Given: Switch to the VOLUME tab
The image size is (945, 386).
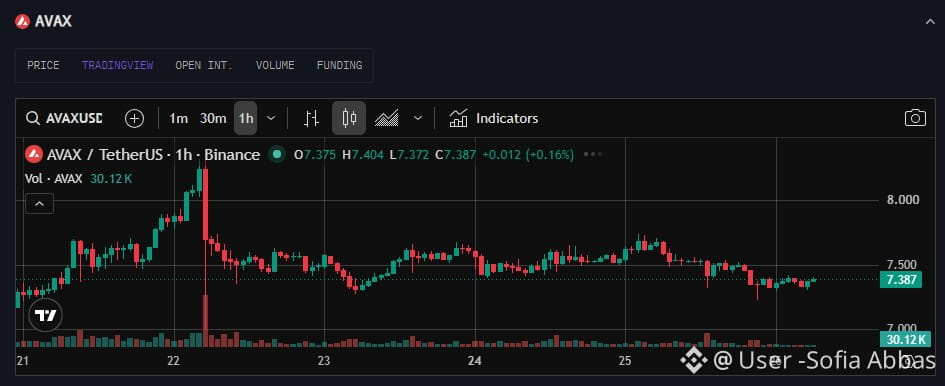Looking at the screenshot, I should click(275, 65).
